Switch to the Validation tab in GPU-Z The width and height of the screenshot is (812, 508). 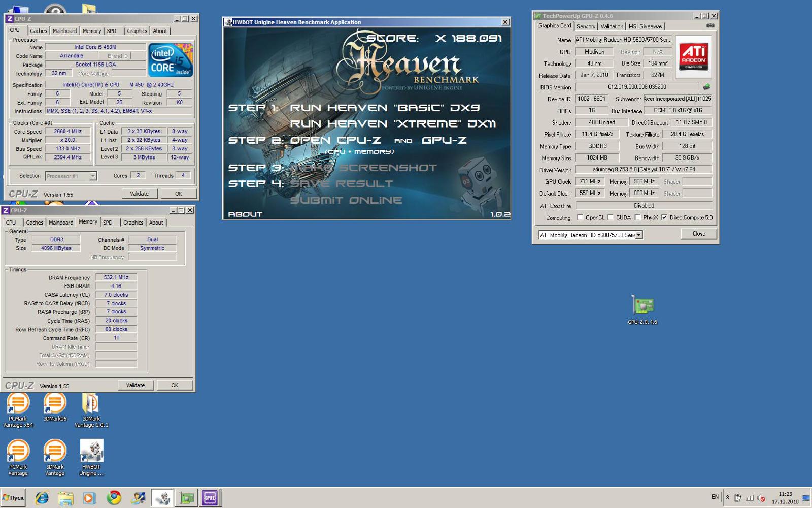[612, 26]
